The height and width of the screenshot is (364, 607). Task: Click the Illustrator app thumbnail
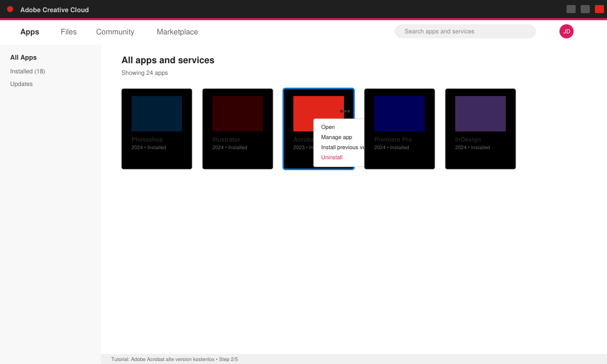[238, 114]
